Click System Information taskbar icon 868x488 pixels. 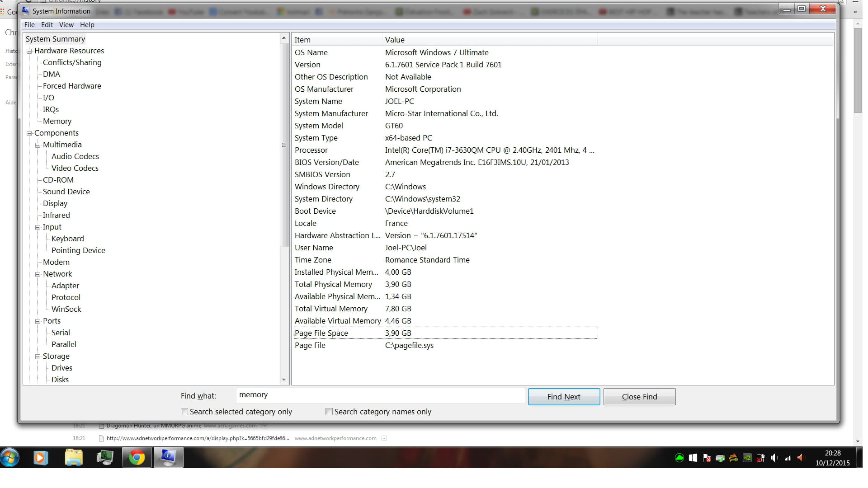(x=168, y=458)
